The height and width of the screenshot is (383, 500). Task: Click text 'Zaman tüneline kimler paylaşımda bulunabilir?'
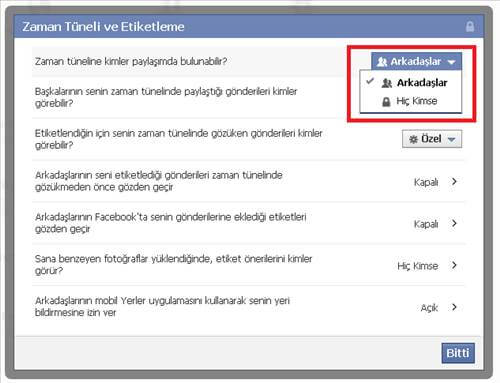click(x=131, y=62)
